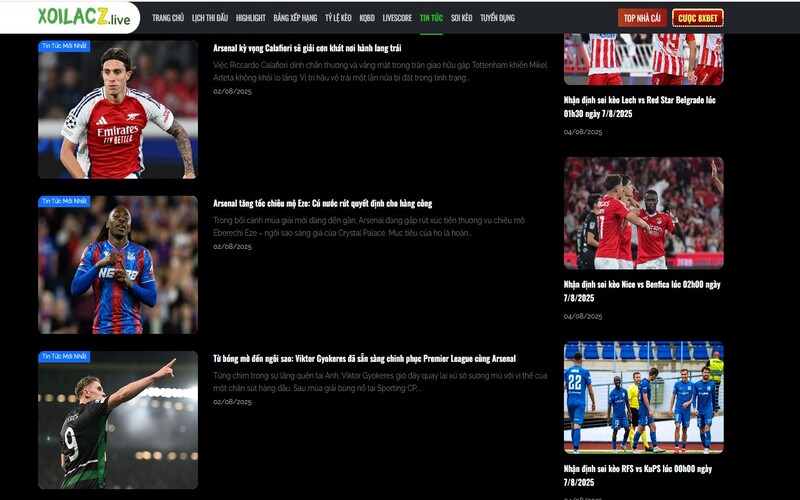Open the Calafiori Arsenal player thumbnail
The height and width of the screenshot is (500, 800).
118,109
